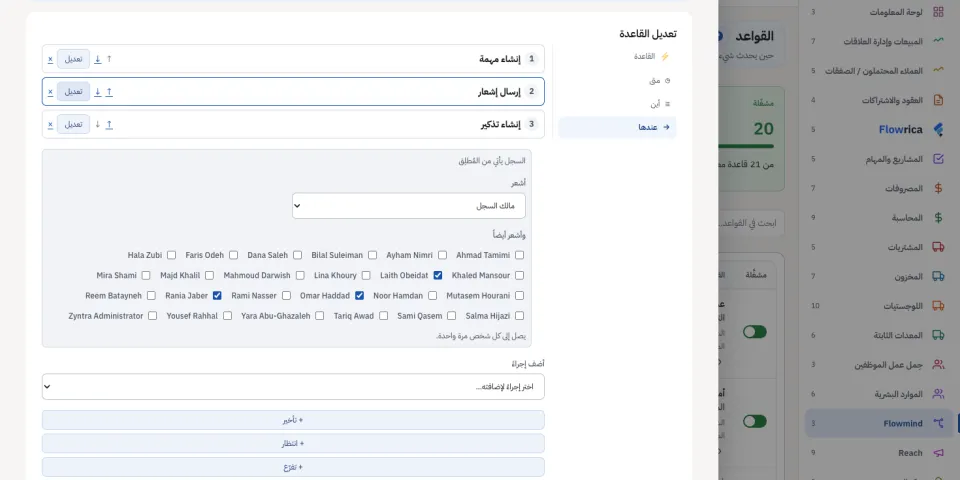960x480 pixels.
Task: Click the icon beside العملاء المحتملون / الصفقات
Action: [938, 70]
